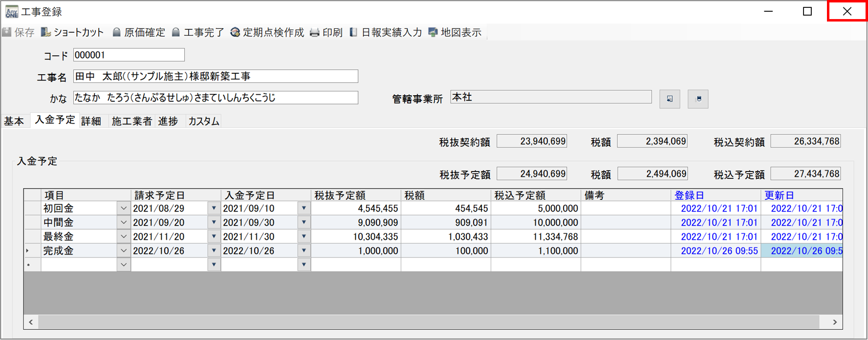The width and height of the screenshot is (868, 340).
Task: Click the 保存 save icon
Action: pyautogui.click(x=7, y=32)
